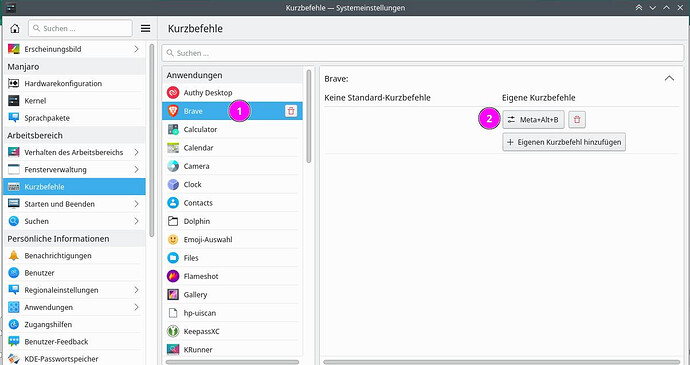Select the KRunner app icon

coord(173,350)
